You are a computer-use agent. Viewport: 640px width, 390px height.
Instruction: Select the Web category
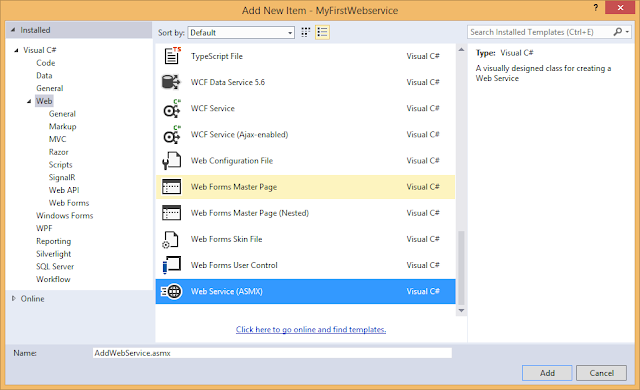click(44, 101)
